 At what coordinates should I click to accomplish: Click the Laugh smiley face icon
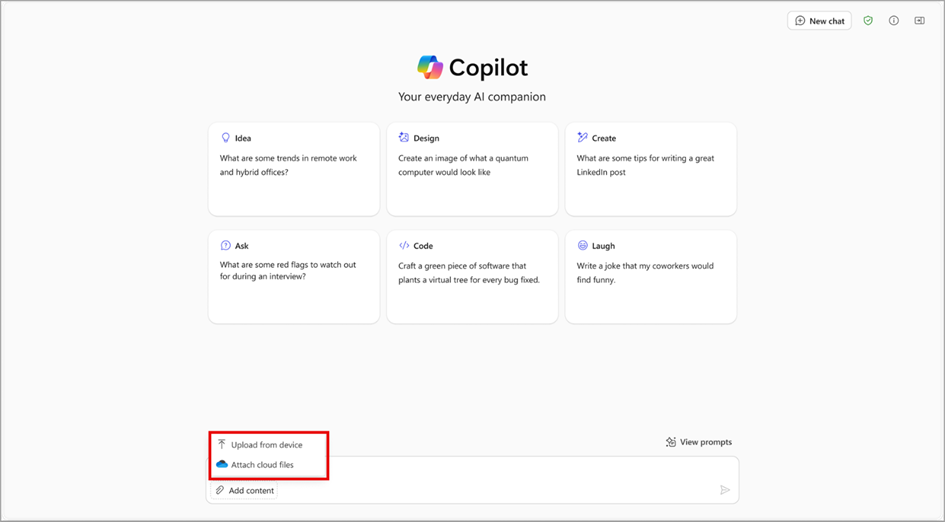582,245
